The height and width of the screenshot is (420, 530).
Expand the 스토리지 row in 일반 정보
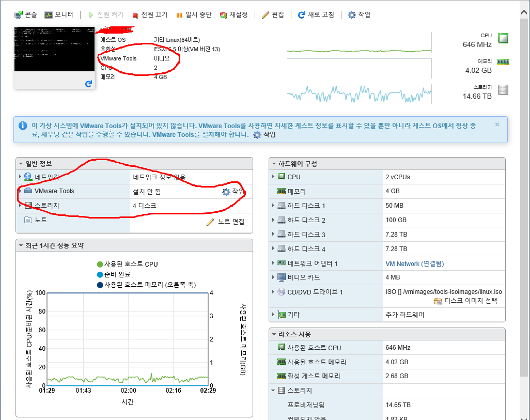pos(20,205)
